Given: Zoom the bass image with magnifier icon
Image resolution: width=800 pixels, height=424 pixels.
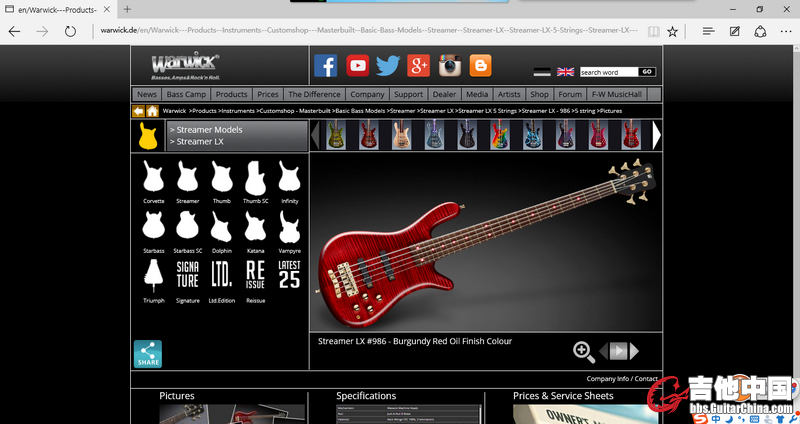Looking at the screenshot, I should pos(584,352).
